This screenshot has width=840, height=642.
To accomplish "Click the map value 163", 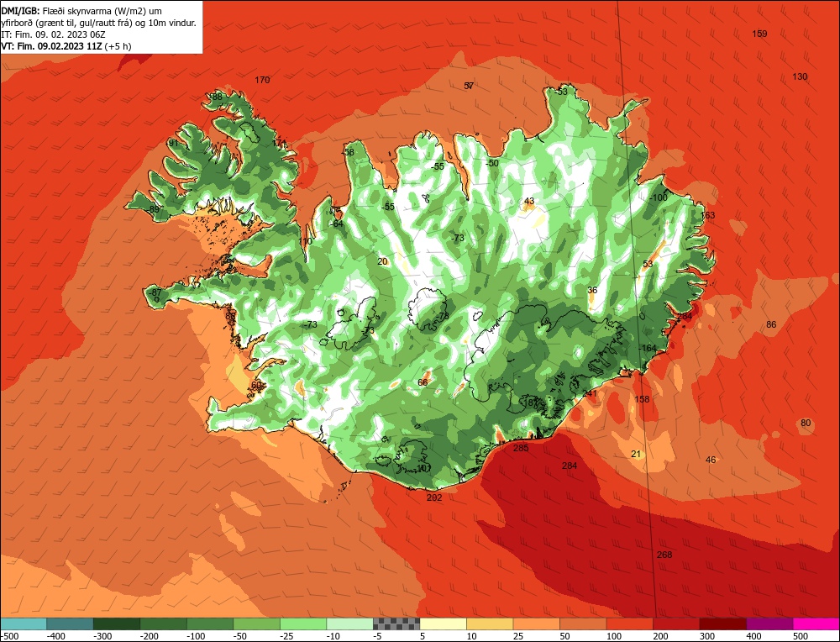I will pyautogui.click(x=707, y=215).
